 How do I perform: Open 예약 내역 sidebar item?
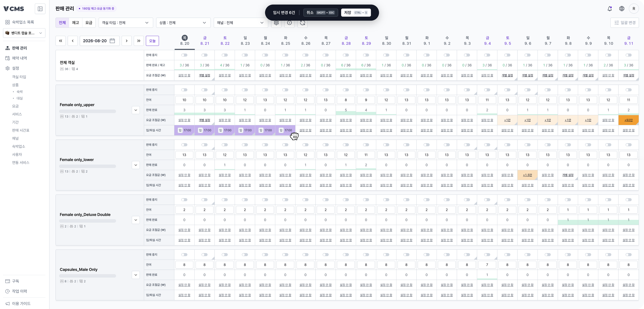(19, 58)
